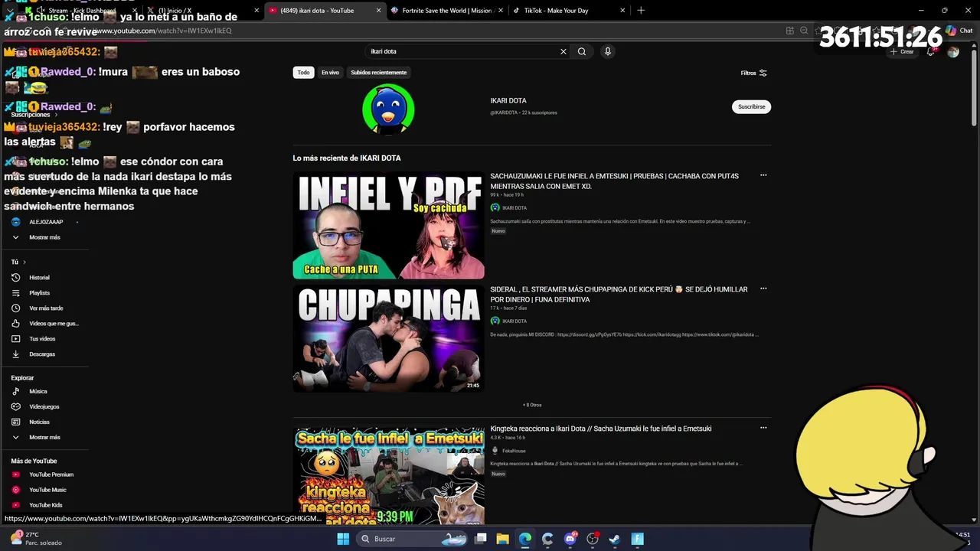The height and width of the screenshot is (551, 980).
Task: Open Noticias under Explorar
Action: click(39, 422)
